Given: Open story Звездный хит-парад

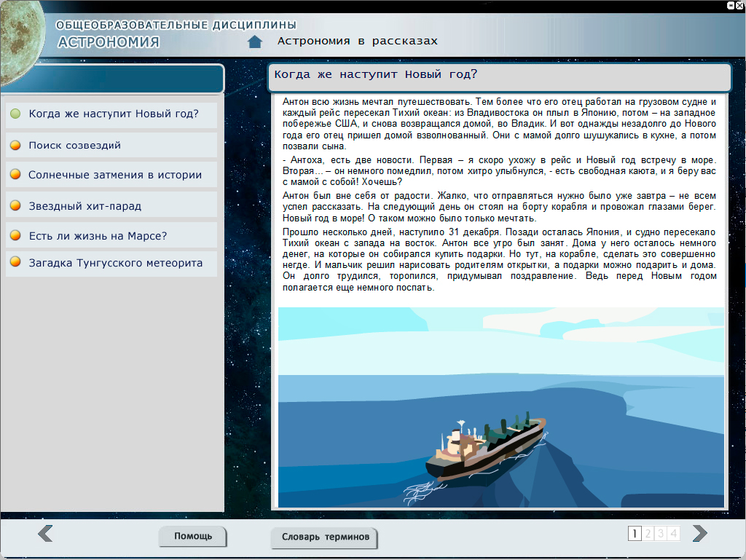Looking at the screenshot, I should coord(111,205).
